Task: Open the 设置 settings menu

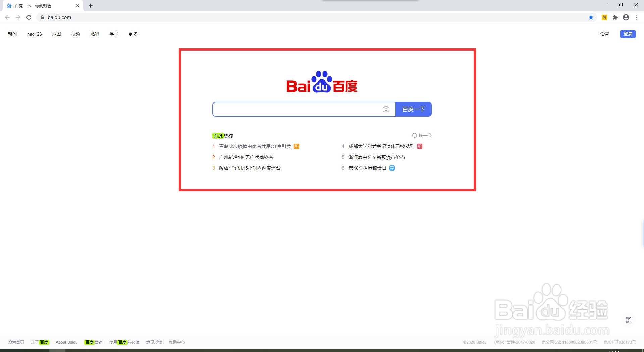Action: (x=605, y=34)
